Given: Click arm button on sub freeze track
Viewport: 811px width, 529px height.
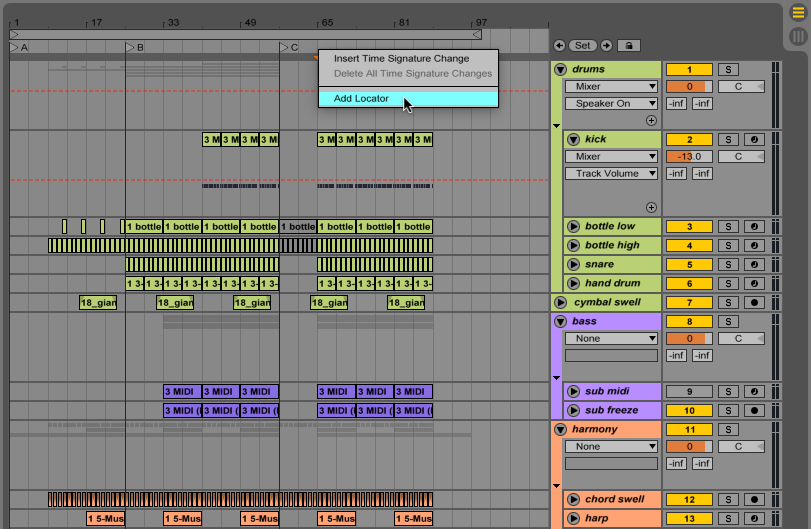Looking at the screenshot, I should click(x=754, y=411).
